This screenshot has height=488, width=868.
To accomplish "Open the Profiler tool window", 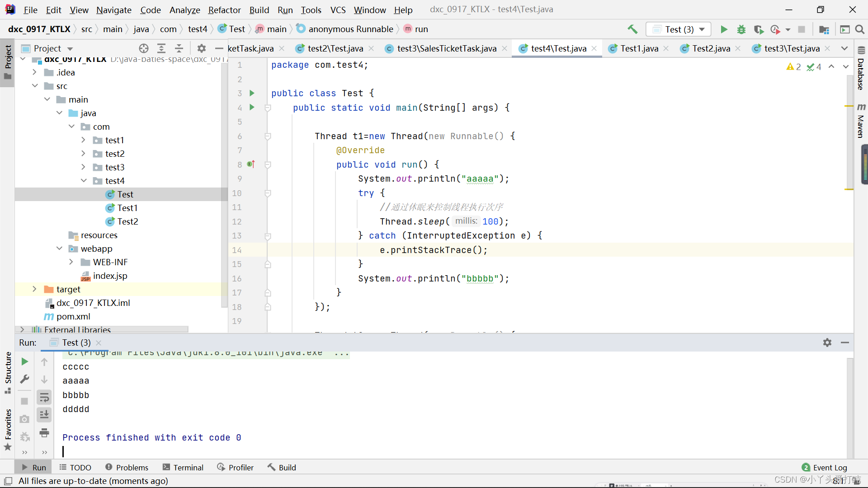I will coord(236,467).
